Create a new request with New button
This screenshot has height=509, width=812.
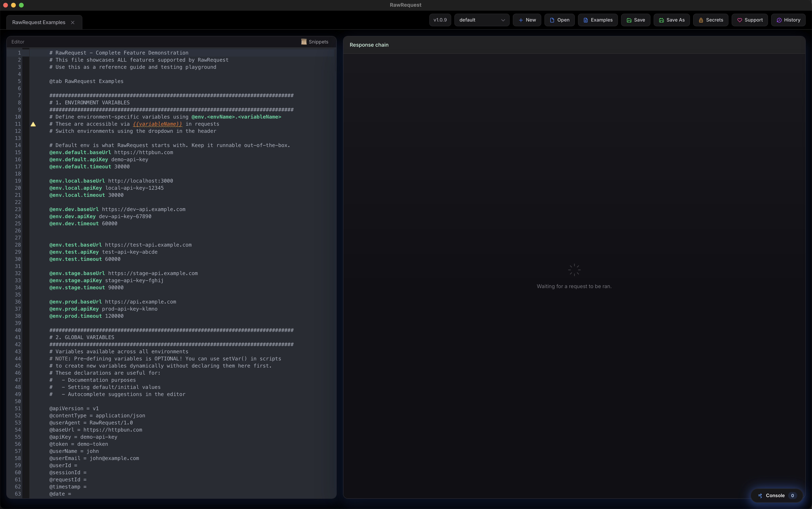pyautogui.click(x=526, y=20)
